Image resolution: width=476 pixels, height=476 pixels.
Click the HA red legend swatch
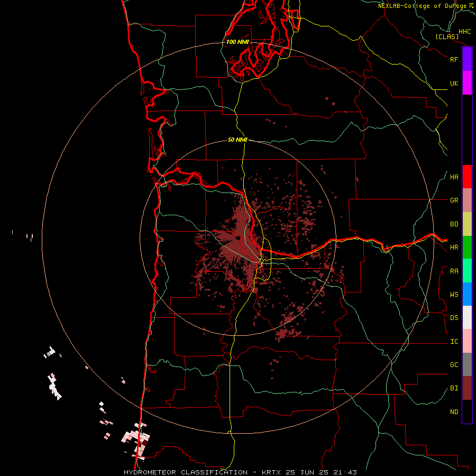467,177
